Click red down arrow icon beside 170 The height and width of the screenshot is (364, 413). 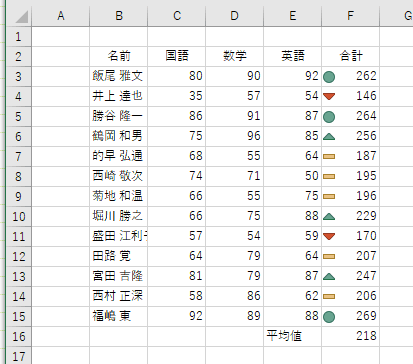pos(329,236)
